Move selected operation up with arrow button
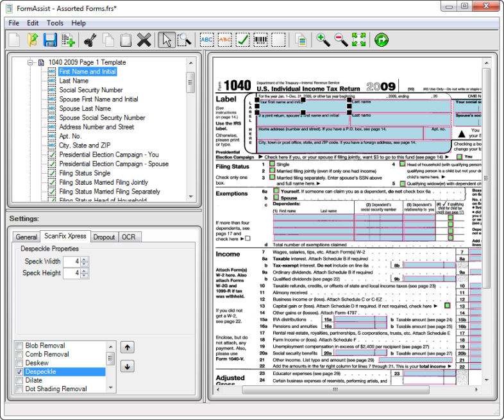This screenshot has width=504, height=420. click(x=128, y=347)
